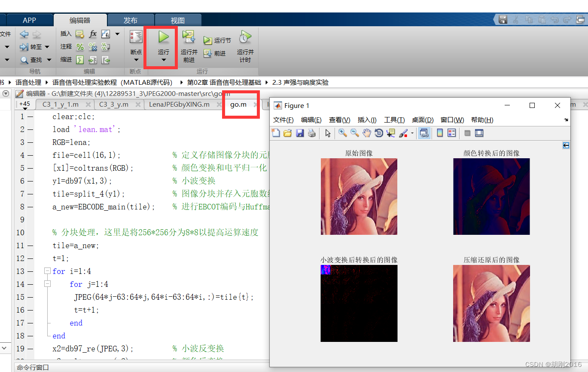The image size is (588, 372).
Task: Click Run and Time (运行并计时) icon
Action: click(245, 37)
